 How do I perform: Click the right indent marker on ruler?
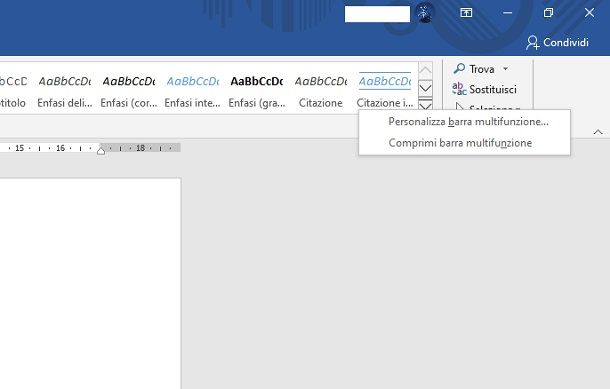(101, 150)
